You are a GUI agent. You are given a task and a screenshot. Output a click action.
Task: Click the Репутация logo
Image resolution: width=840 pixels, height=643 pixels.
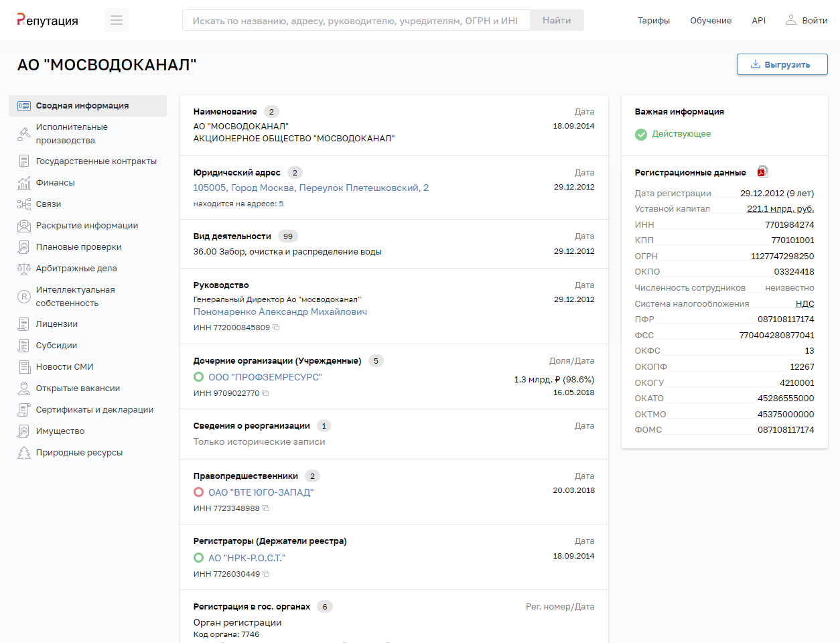[x=48, y=20]
